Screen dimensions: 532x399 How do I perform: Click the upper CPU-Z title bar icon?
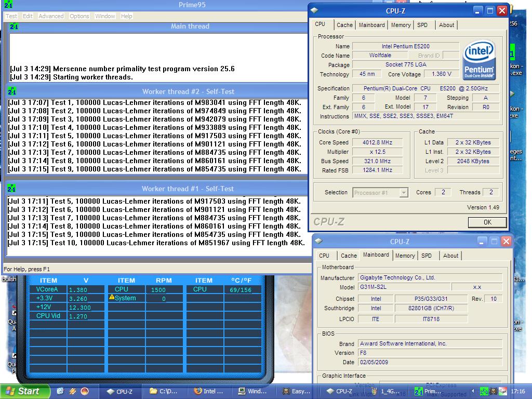[x=314, y=10]
